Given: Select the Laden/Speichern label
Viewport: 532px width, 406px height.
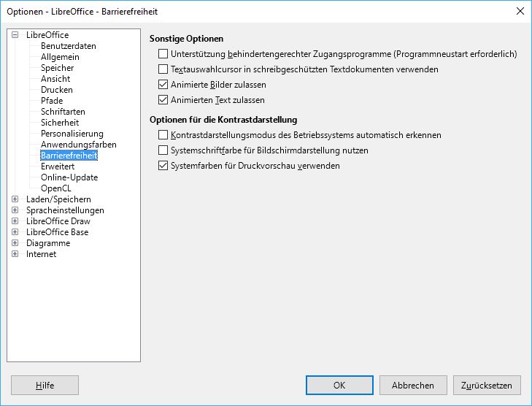Looking at the screenshot, I should pos(58,199).
